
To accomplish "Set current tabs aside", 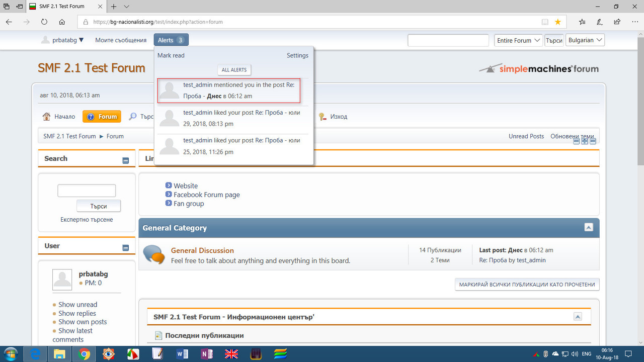I will click(x=19, y=7).
